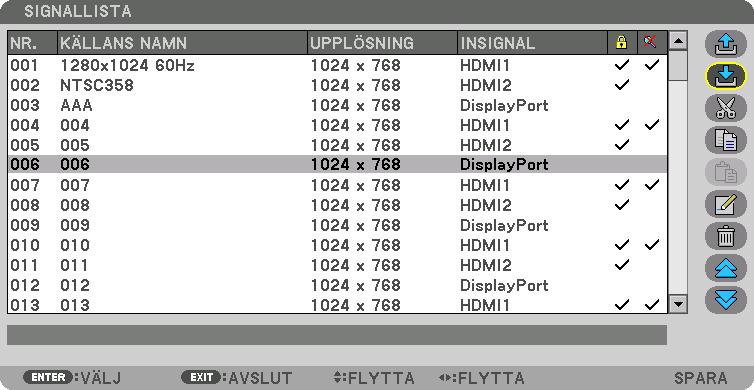
Task: Toggle lock checkmark for row 001
Action: click(x=622, y=65)
